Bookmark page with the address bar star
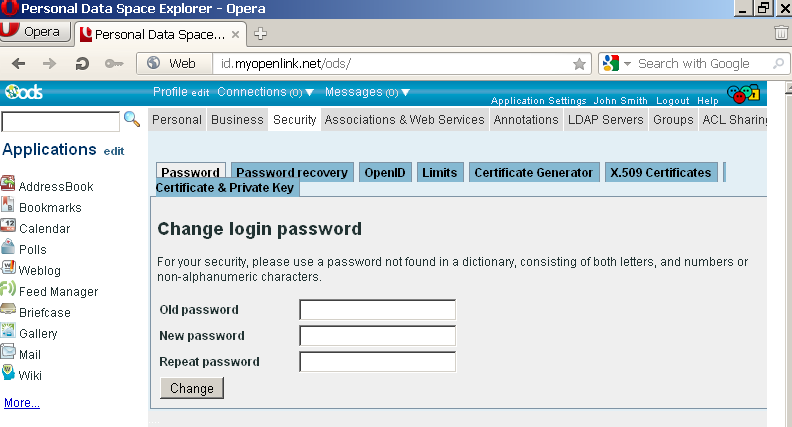The height and width of the screenshot is (427, 792). (579, 63)
